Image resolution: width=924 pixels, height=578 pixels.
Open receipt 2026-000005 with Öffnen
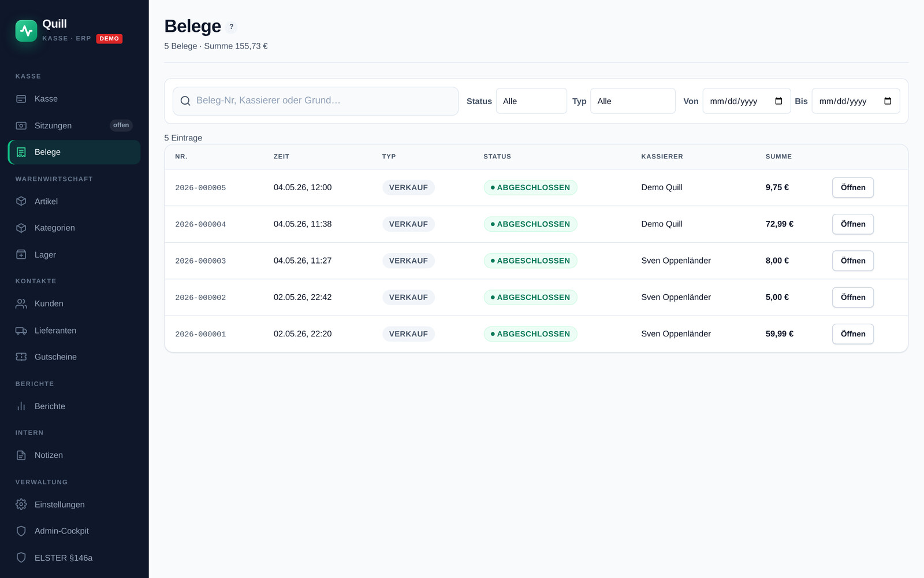(853, 187)
